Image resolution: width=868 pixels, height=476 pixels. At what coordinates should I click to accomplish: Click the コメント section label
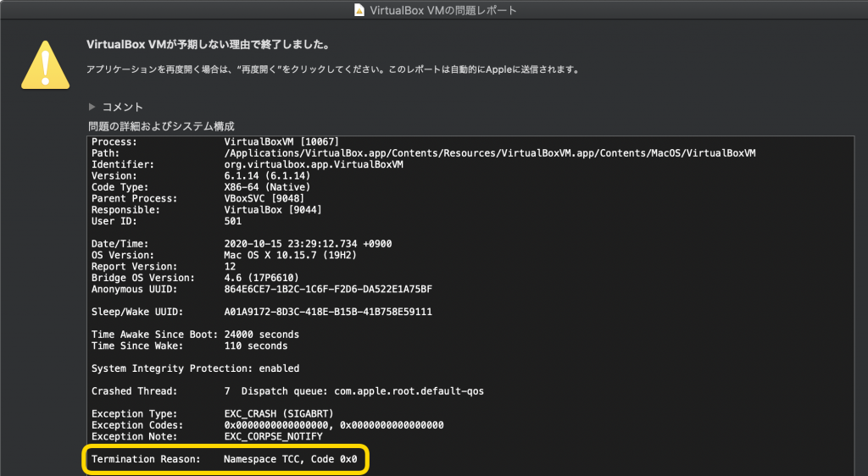(x=122, y=107)
